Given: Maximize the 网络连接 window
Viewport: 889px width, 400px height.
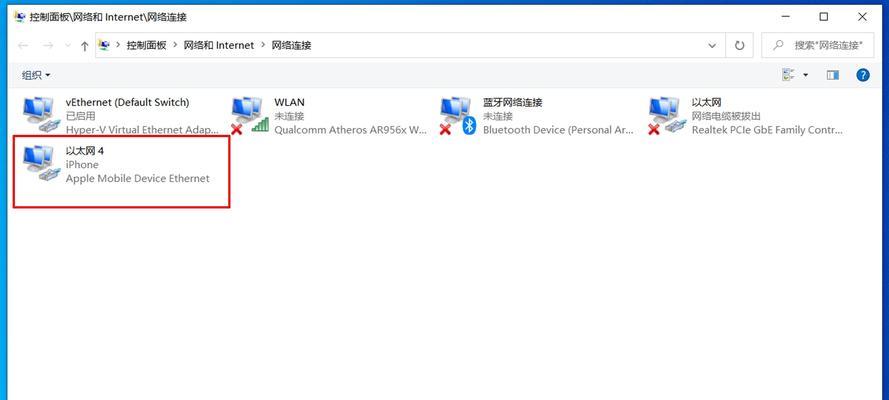Looking at the screenshot, I should coord(824,17).
